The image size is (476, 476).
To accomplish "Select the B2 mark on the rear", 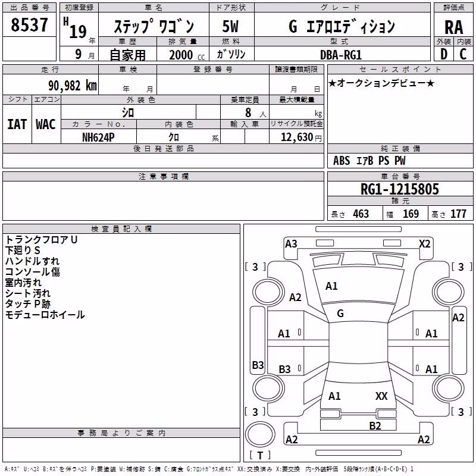I will (375, 426).
